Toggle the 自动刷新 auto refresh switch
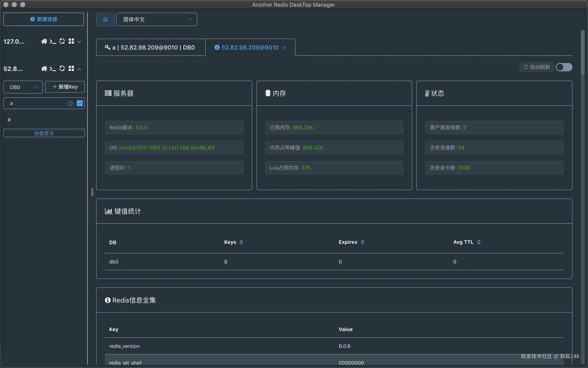Screen dimensions: 588x368 pyautogui.click(x=564, y=67)
